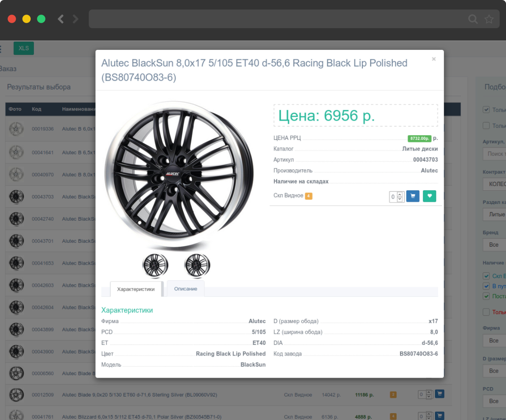The image size is (506, 420).
Task: Click code 00042603 in results table
Action: [x=43, y=285]
